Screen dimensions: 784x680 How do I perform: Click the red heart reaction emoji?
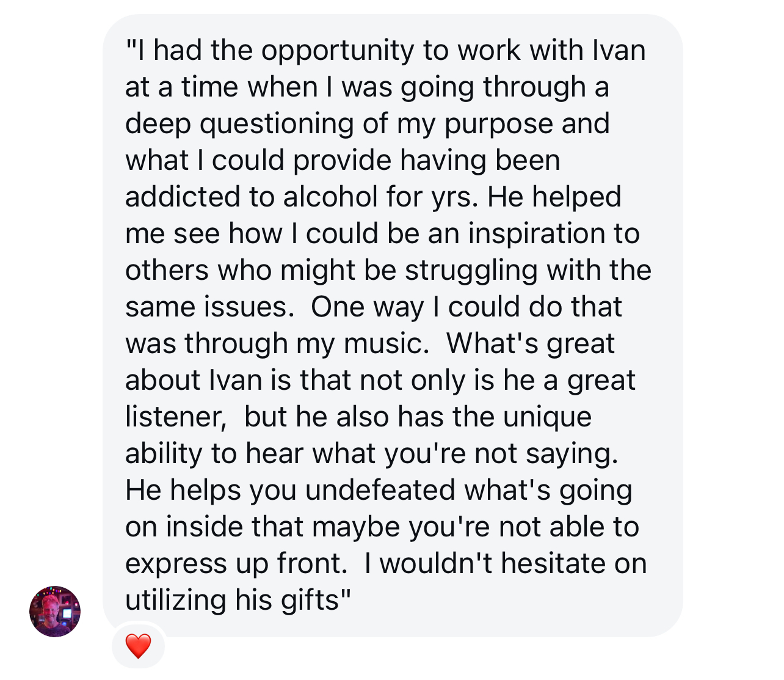pyautogui.click(x=138, y=646)
